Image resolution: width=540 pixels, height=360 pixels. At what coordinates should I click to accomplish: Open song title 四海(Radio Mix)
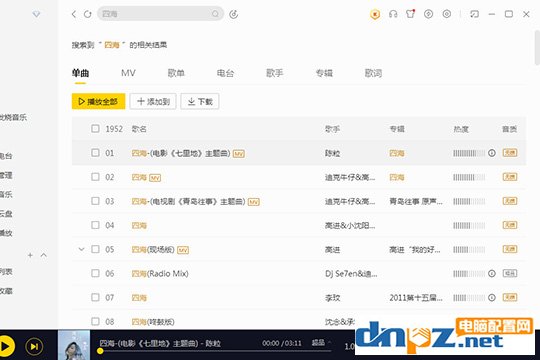(160, 274)
